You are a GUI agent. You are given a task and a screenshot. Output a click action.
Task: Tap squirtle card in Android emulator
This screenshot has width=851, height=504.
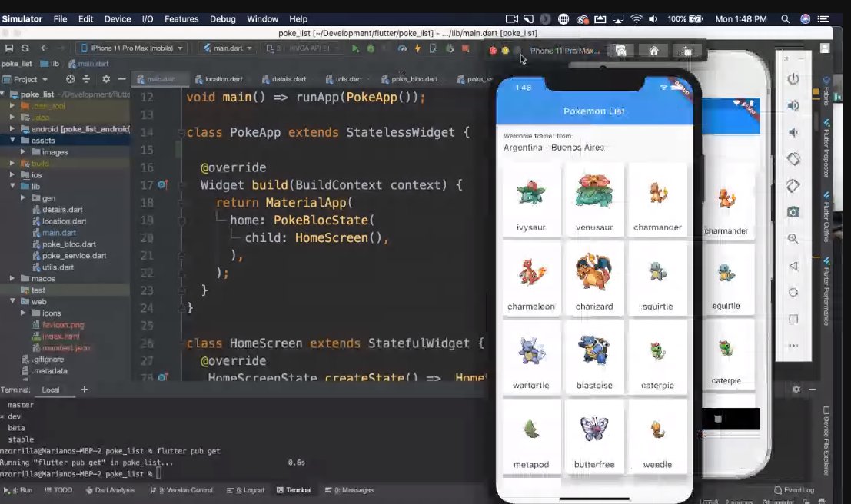[x=726, y=280]
